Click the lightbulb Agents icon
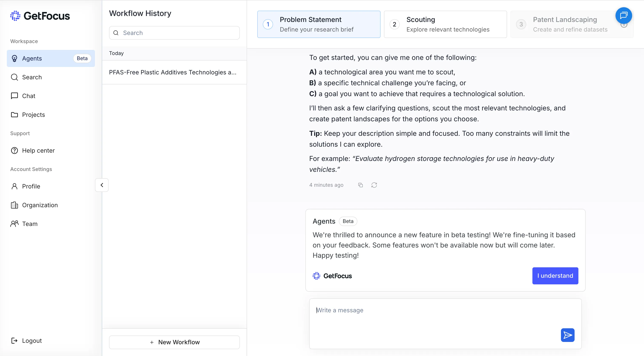The width and height of the screenshot is (644, 356). [14, 58]
